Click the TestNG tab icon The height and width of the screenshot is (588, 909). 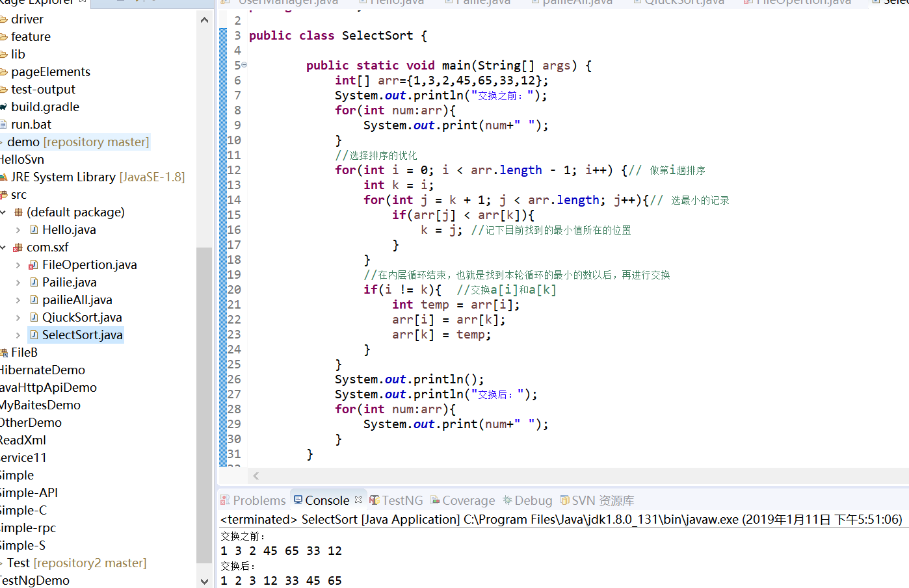click(x=375, y=500)
